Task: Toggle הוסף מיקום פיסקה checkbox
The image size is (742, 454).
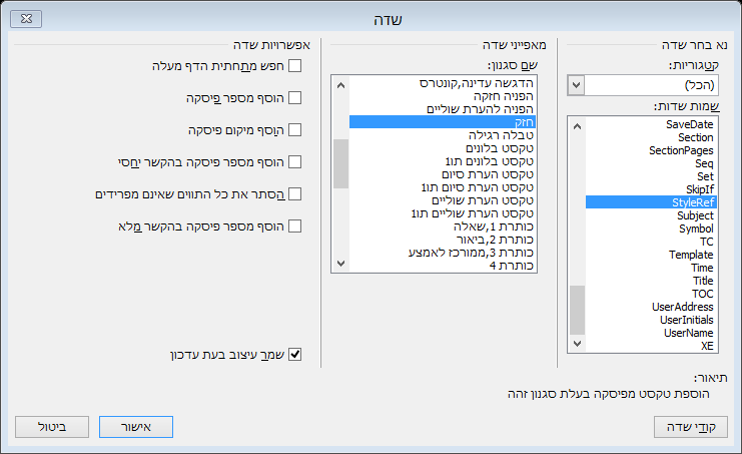Action: click(295, 130)
